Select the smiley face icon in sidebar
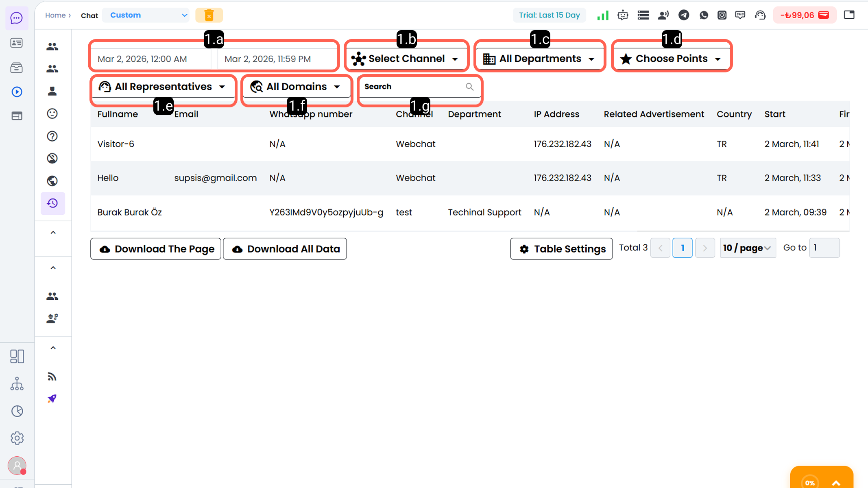This screenshot has height=488, width=868. point(52,113)
